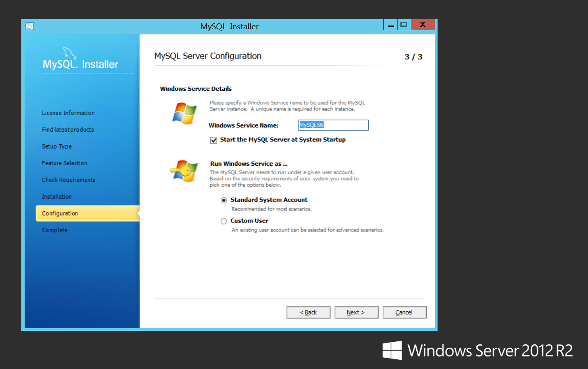Click the Windows Service Details heading
This screenshot has height=369, width=588.
196,89
